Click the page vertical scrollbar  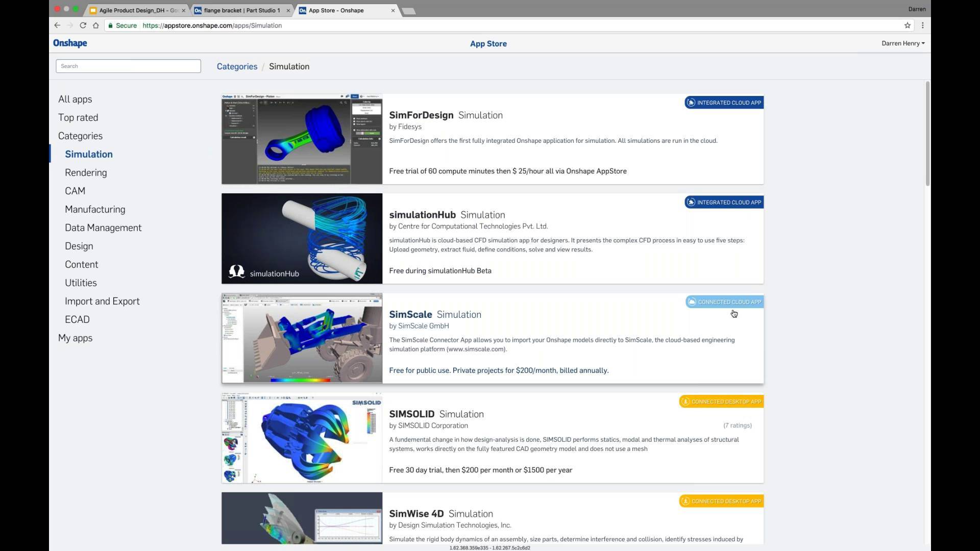click(x=927, y=134)
